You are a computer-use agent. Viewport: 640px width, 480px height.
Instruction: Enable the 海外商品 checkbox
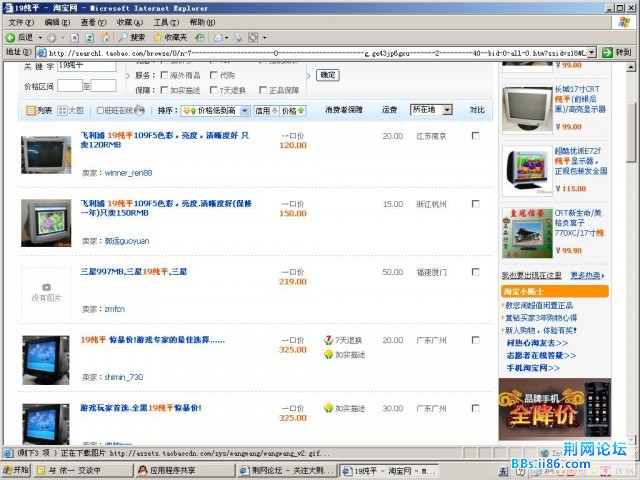pos(164,75)
